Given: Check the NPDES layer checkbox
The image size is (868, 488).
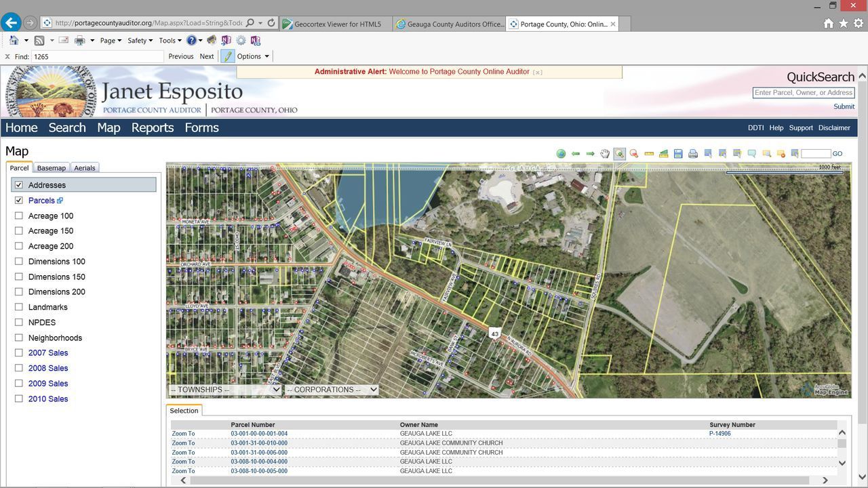Looking at the screenshot, I should (x=19, y=323).
